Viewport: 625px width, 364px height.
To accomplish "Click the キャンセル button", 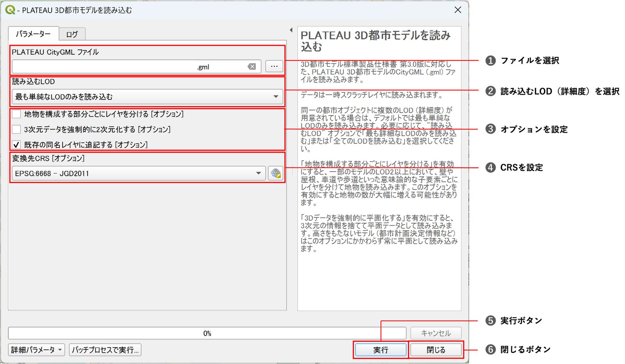I will coord(436,333).
